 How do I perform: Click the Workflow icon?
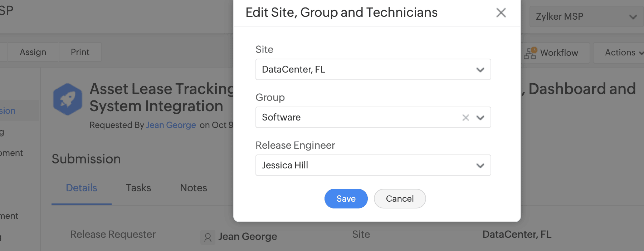pyautogui.click(x=530, y=53)
